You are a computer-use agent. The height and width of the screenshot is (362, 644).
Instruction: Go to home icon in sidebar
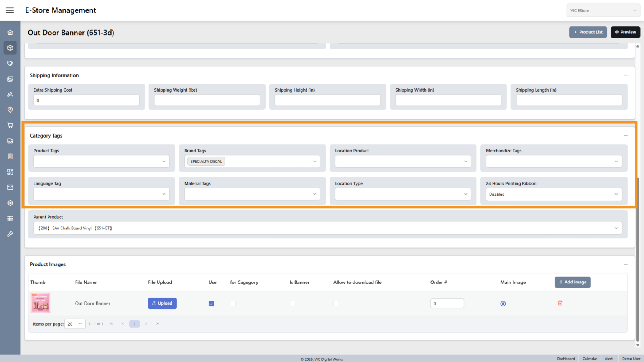pyautogui.click(x=10, y=33)
